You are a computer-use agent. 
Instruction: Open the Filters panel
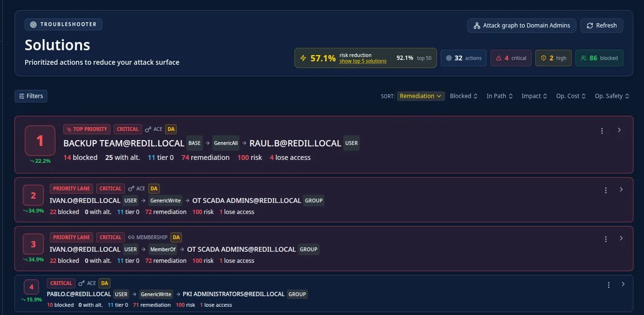click(x=31, y=96)
